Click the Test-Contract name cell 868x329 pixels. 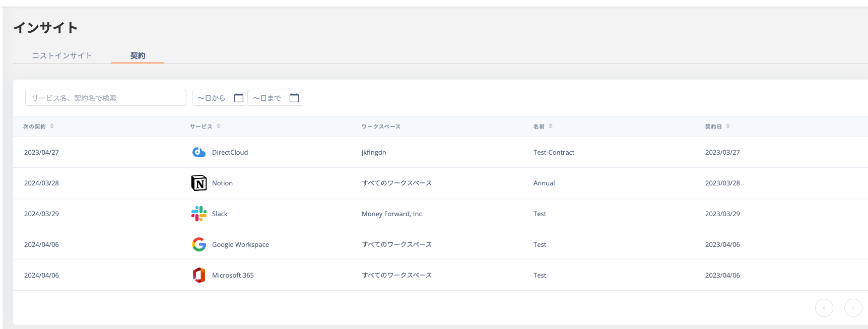[554, 152]
